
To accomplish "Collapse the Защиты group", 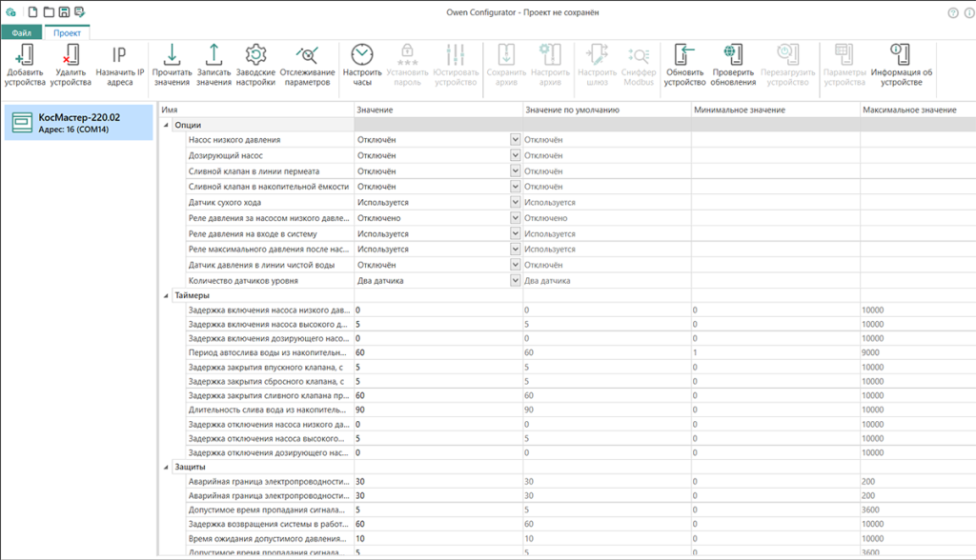I will 166,467.
